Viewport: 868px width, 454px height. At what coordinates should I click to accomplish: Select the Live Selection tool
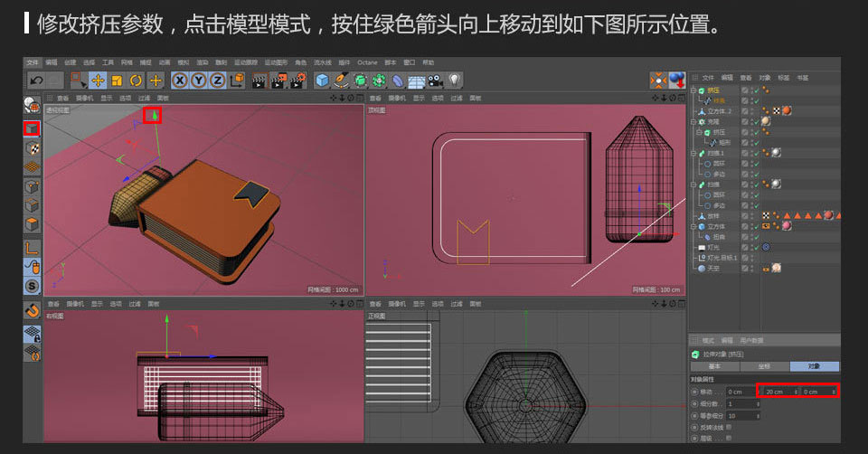click(x=78, y=80)
